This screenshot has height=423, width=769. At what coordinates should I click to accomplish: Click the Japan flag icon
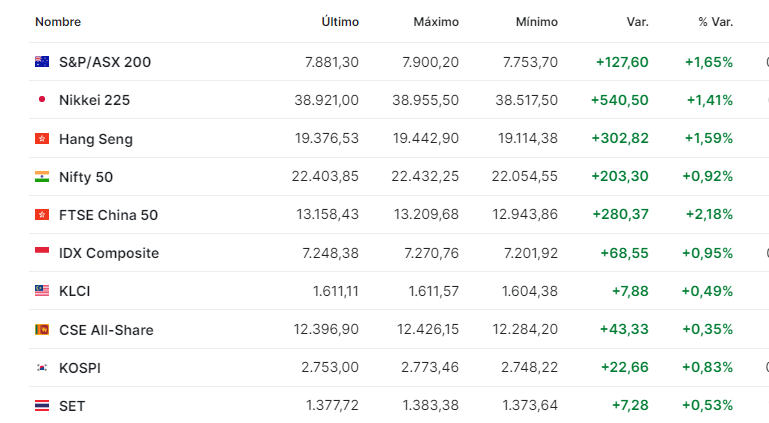tap(42, 100)
